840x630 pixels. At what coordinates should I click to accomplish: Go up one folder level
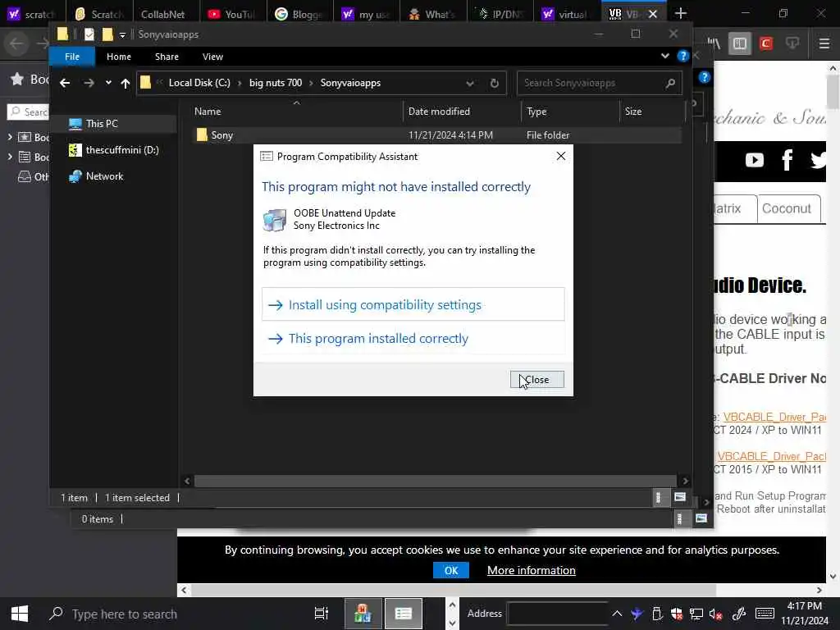pos(126,83)
